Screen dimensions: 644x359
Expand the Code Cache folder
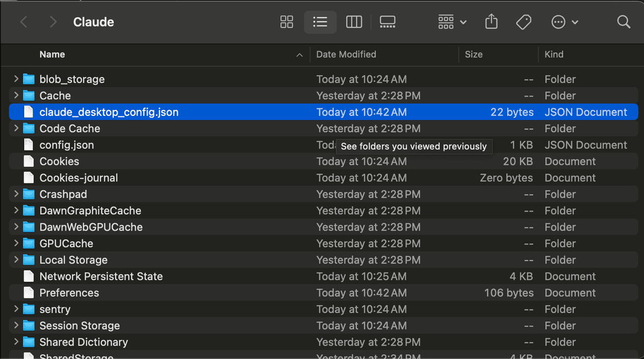pos(16,128)
